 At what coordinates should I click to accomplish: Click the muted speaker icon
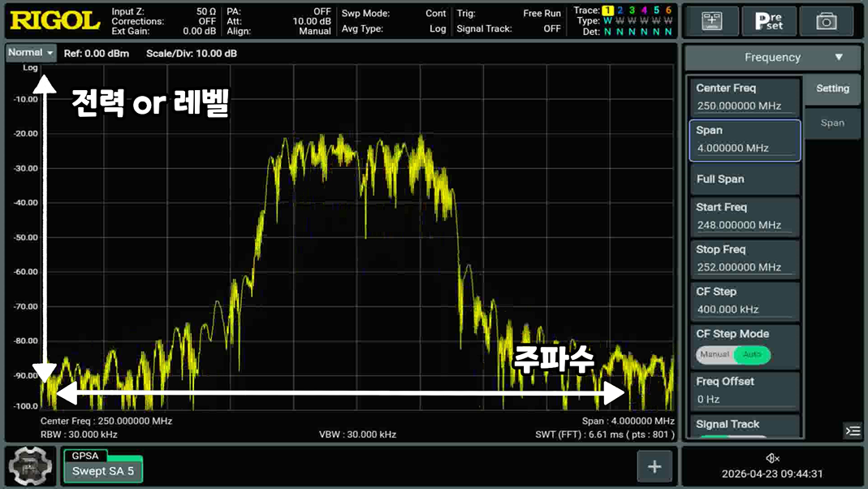pos(772,458)
